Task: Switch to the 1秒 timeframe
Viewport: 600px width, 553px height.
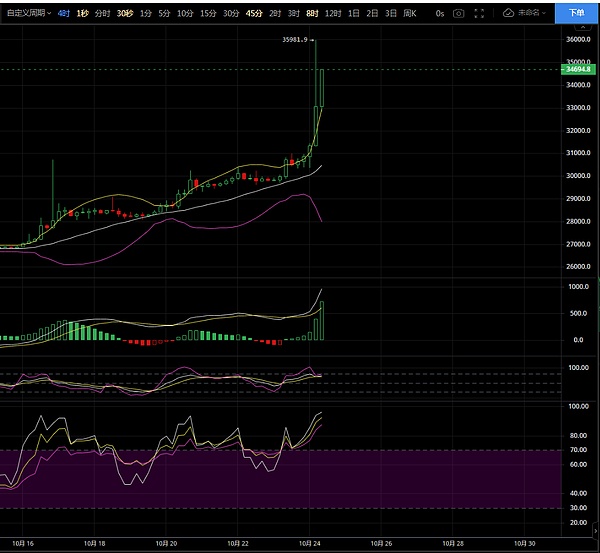Action: coord(83,13)
